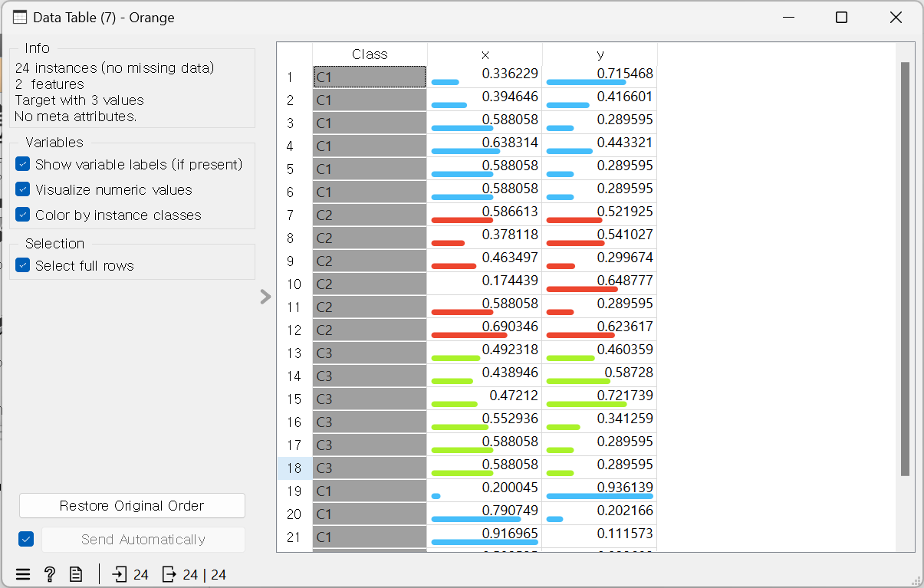Select row header number 13
This screenshot has height=588, width=924.
294,353
